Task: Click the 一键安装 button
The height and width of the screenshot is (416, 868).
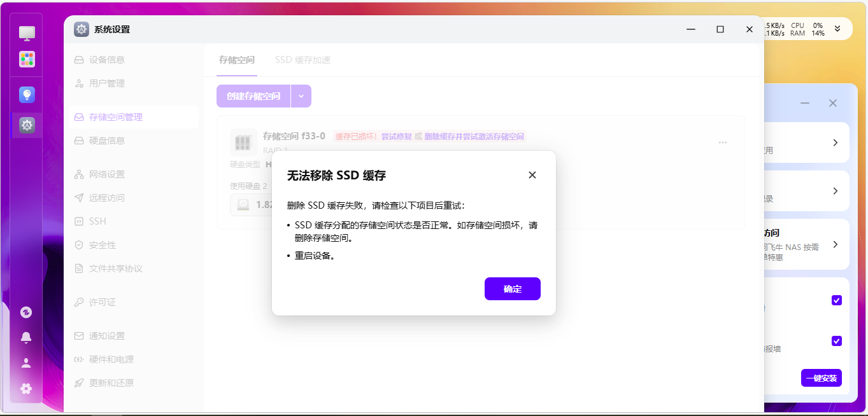Action: (821, 378)
